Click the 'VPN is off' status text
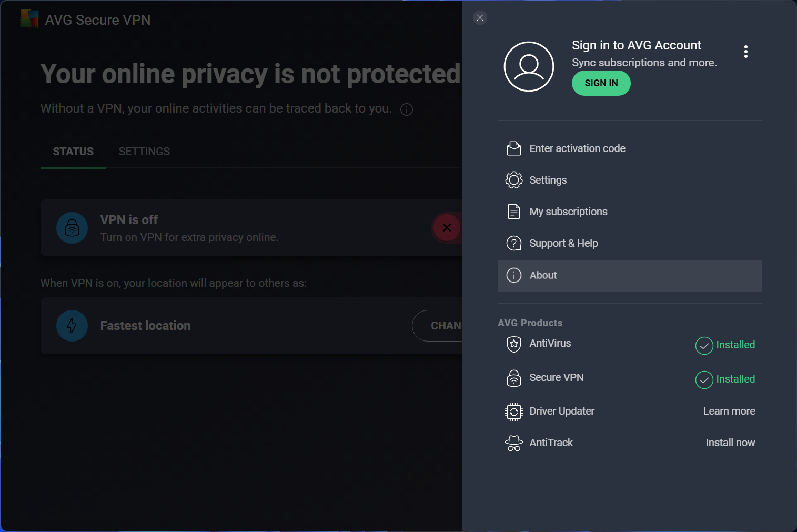 pos(129,220)
